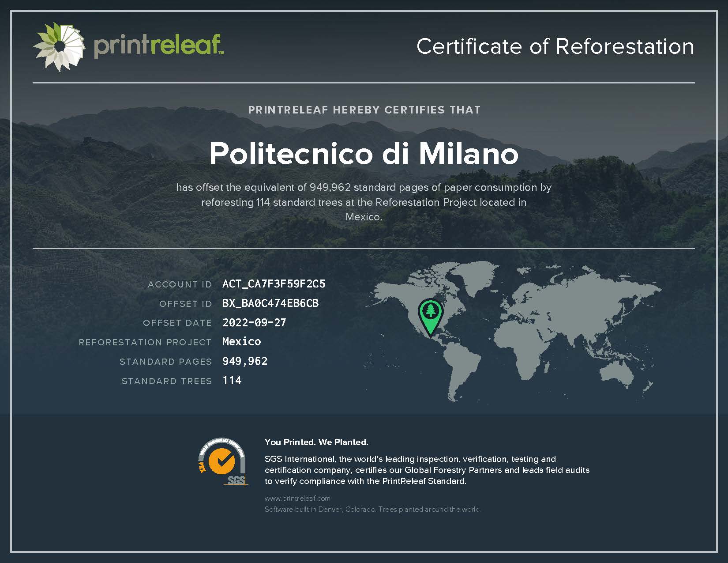Click the 'Software built in Denver, Colorado' line
Screen dimensions: 728x563
372,510
